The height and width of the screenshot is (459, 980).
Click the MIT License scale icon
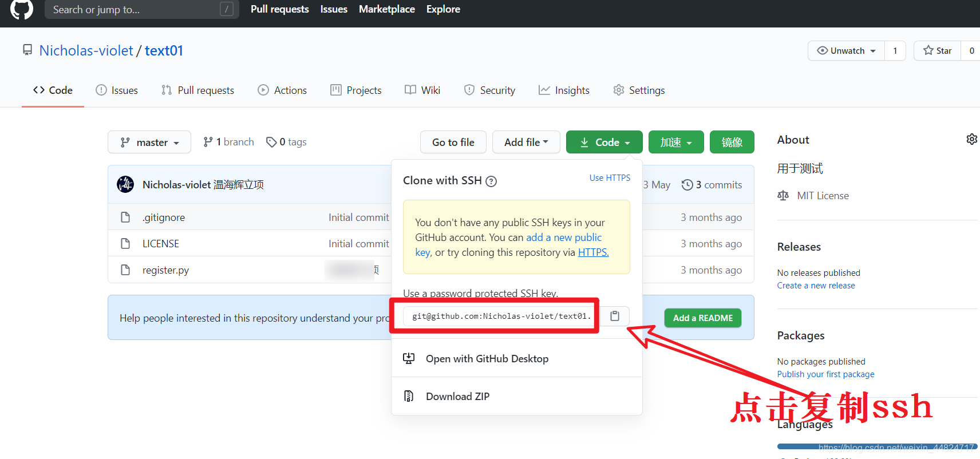point(783,196)
